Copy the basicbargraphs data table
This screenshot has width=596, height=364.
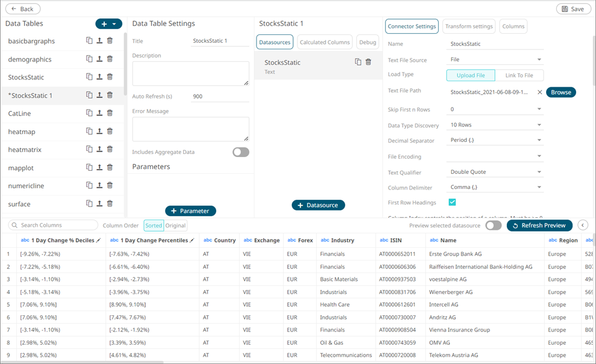(x=89, y=41)
